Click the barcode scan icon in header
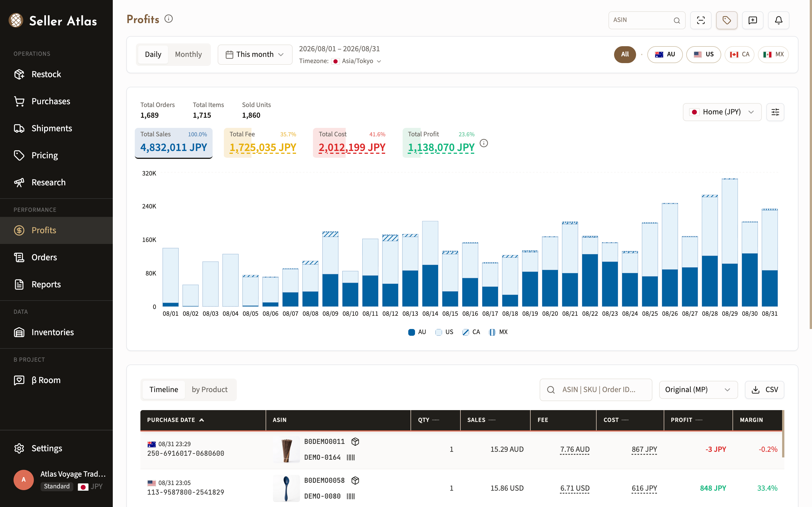The width and height of the screenshot is (812, 507). click(x=701, y=20)
